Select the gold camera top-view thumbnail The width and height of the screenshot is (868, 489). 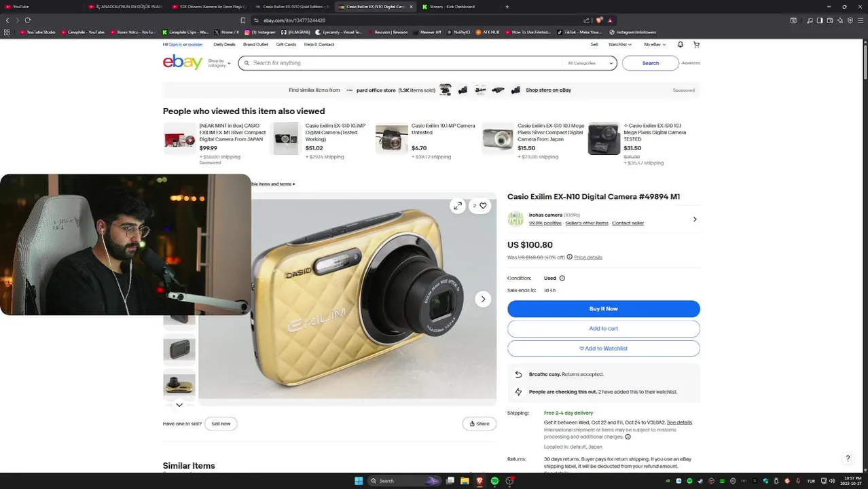coord(179,385)
